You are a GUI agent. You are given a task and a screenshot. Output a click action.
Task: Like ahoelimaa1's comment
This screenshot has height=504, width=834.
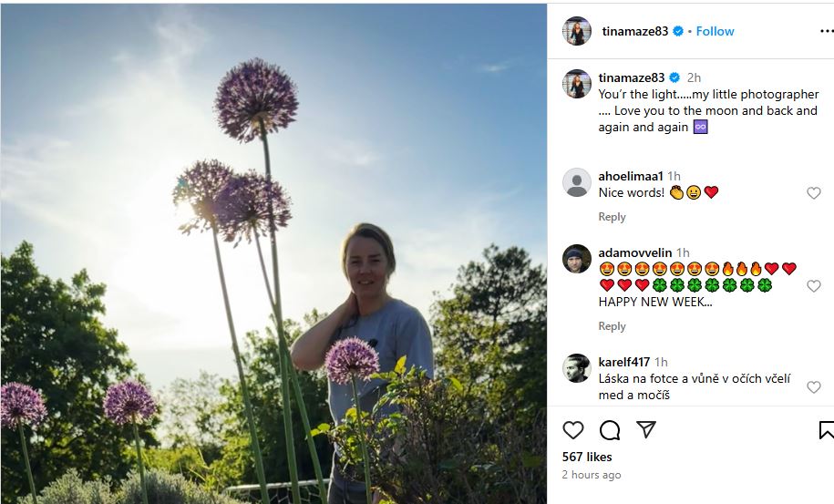pyautogui.click(x=814, y=193)
